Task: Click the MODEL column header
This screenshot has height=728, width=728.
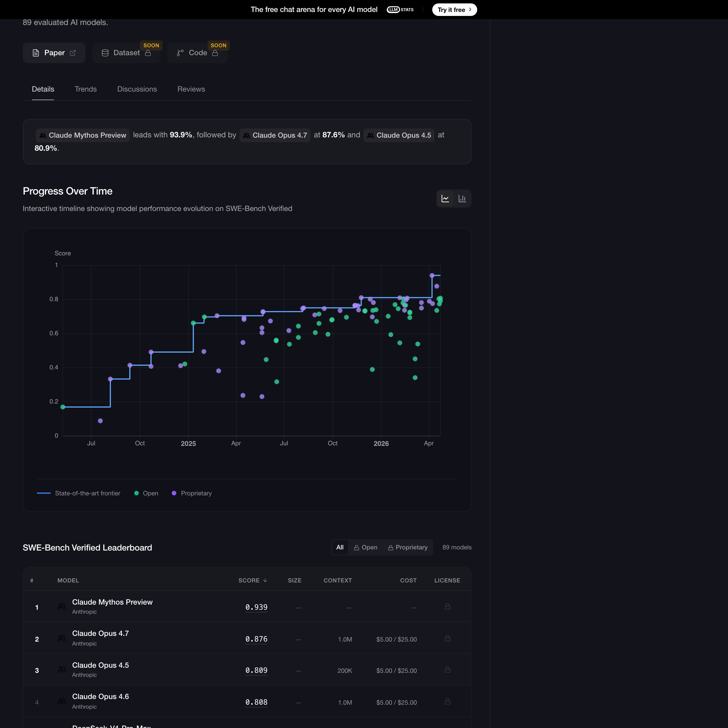Action: [x=68, y=580]
